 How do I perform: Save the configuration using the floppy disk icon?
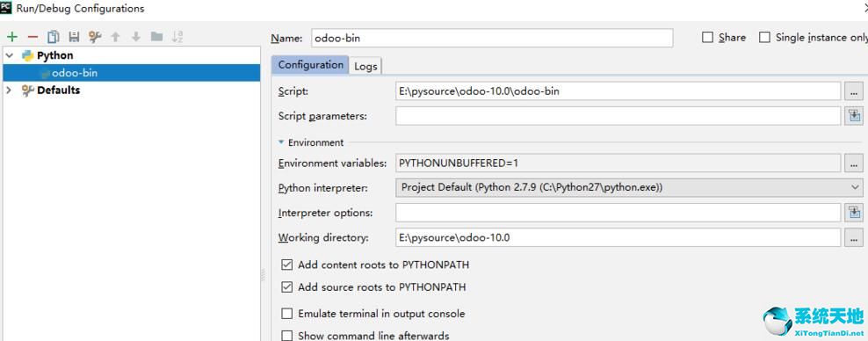(x=74, y=37)
